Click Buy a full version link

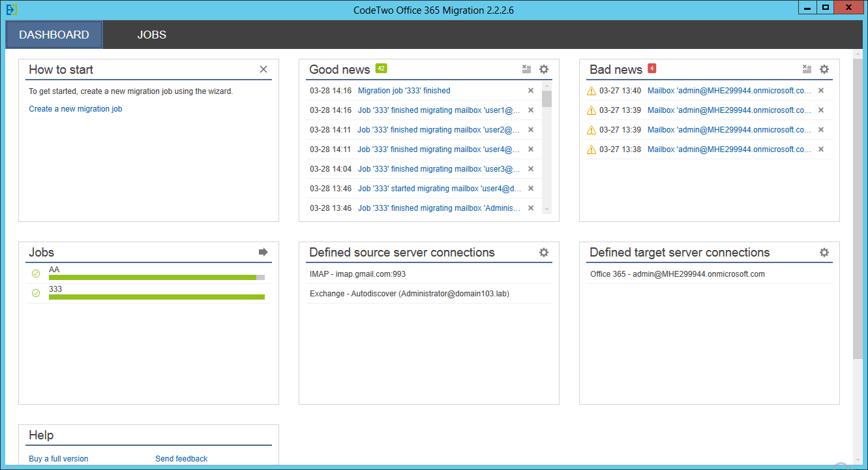pos(59,459)
